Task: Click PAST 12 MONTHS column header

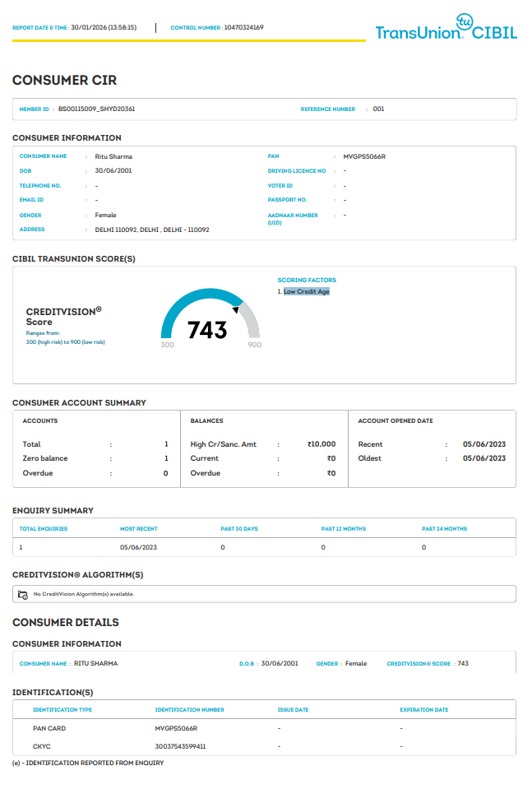Action: click(x=344, y=529)
